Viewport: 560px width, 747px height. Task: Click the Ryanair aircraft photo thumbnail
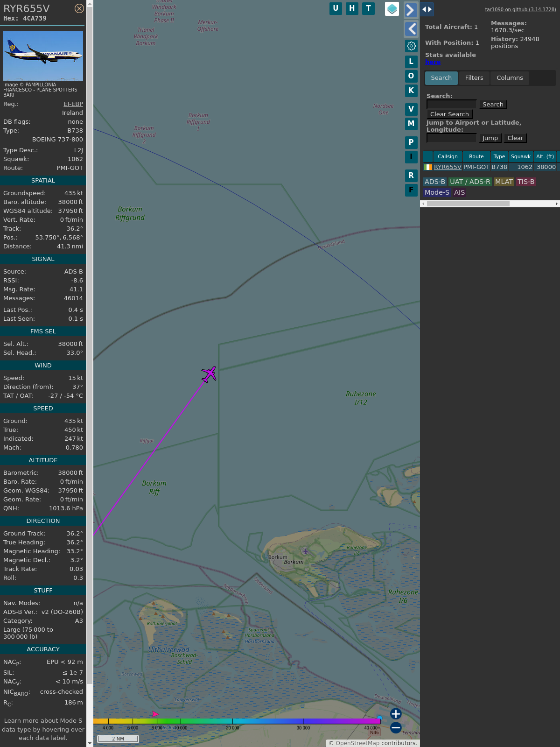(x=43, y=56)
